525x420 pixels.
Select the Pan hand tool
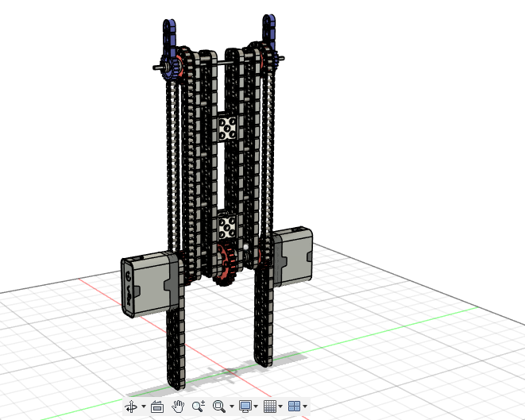tap(178, 407)
